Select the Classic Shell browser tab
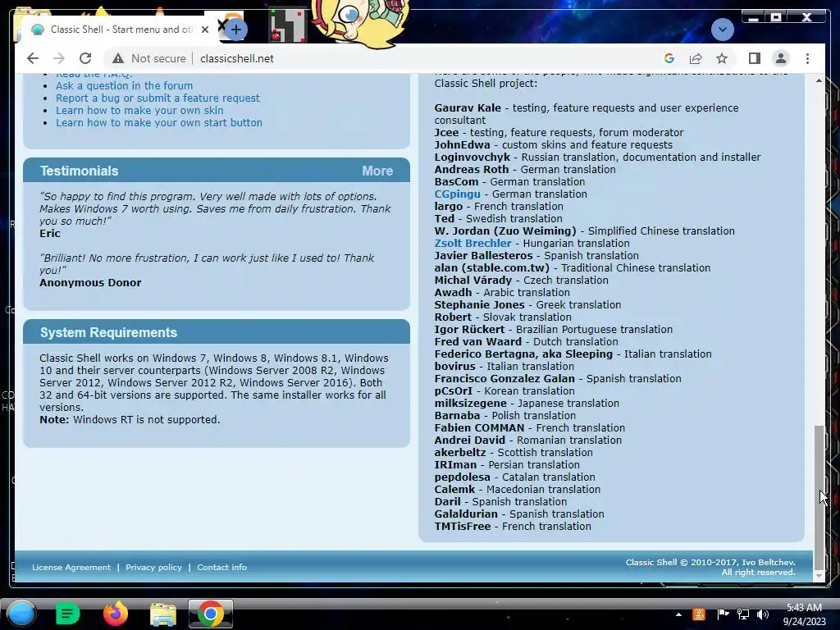 pos(118,30)
